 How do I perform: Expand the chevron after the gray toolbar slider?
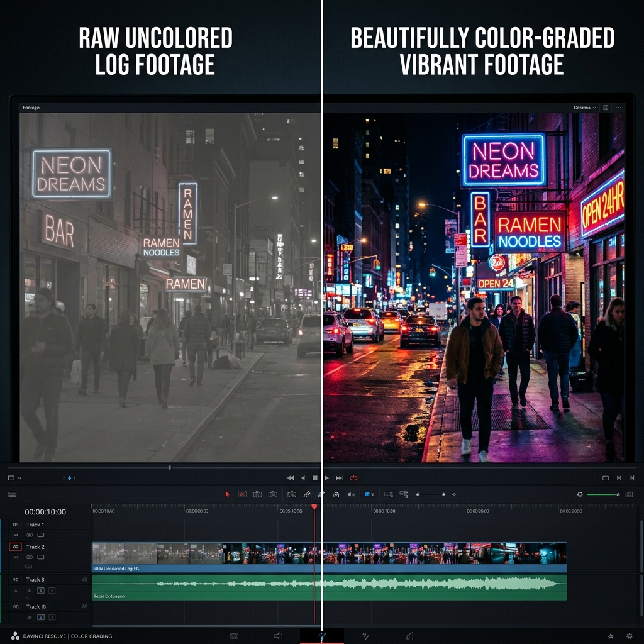point(454,494)
